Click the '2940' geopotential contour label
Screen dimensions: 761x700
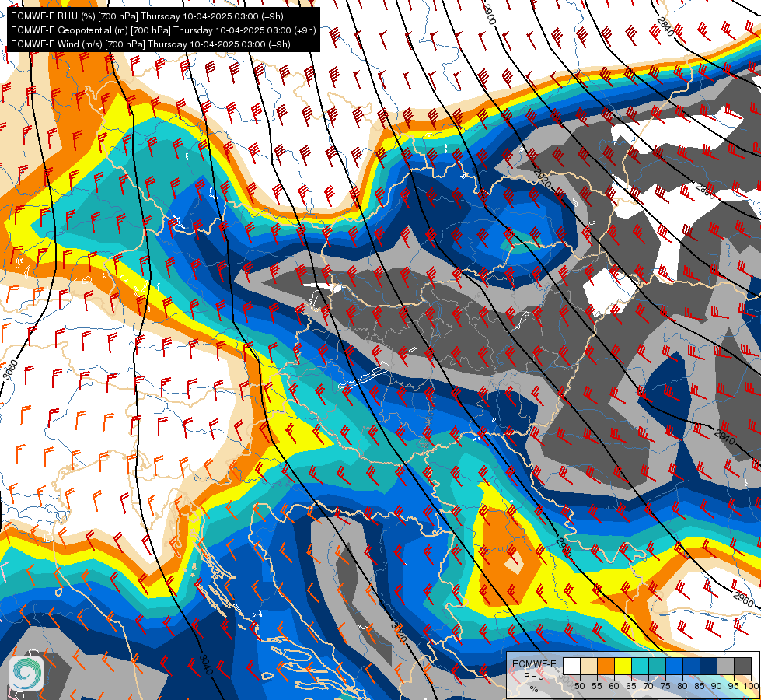pos(724,437)
